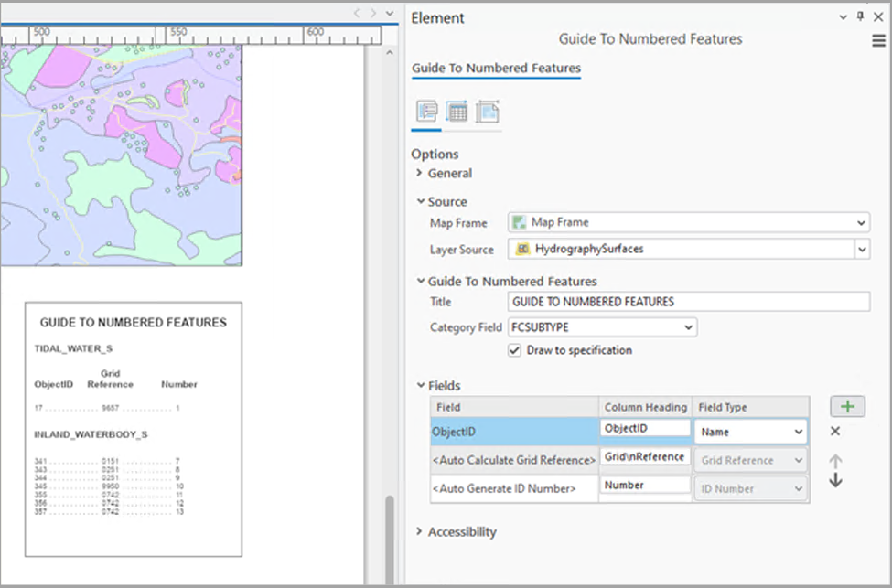This screenshot has height=588, width=892.
Task: Move selected field up arrow
Action: tap(835, 460)
